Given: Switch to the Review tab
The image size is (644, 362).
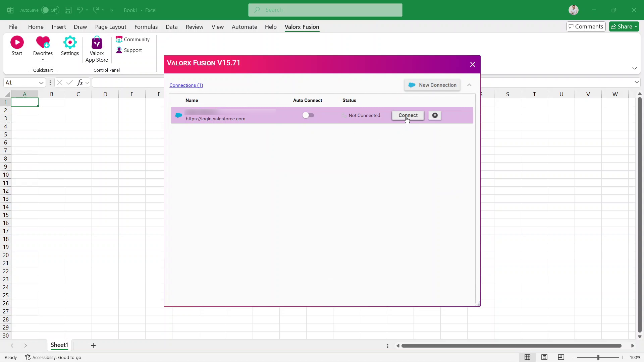Looking at the screenshot, I should [195, 27].
